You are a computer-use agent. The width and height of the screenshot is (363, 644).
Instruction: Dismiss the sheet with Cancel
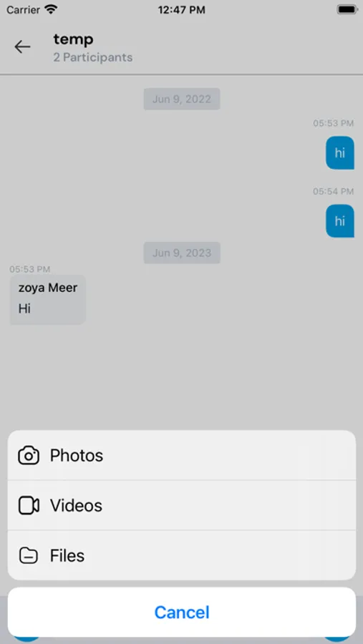click(x=182, y=612)
